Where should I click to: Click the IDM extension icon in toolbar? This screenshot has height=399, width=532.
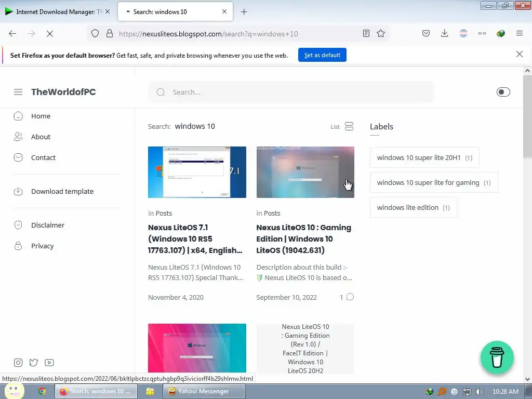click(500, 33)
